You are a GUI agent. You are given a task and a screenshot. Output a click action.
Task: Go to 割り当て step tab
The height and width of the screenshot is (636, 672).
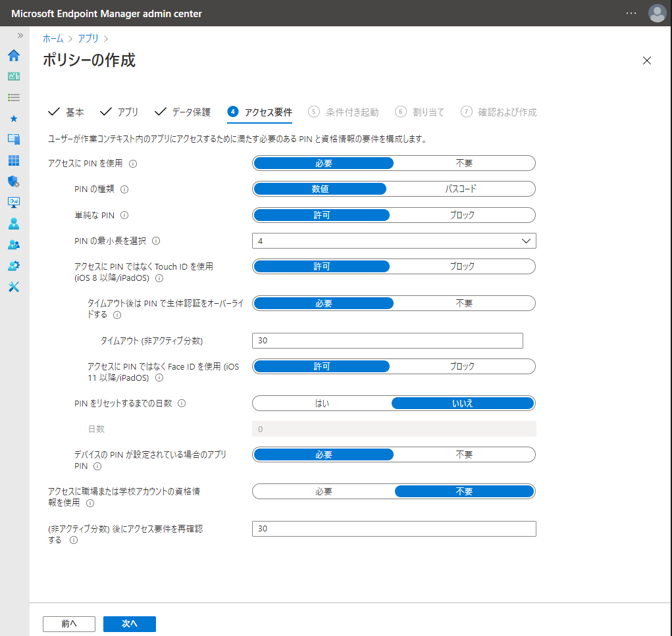point(419,112)
